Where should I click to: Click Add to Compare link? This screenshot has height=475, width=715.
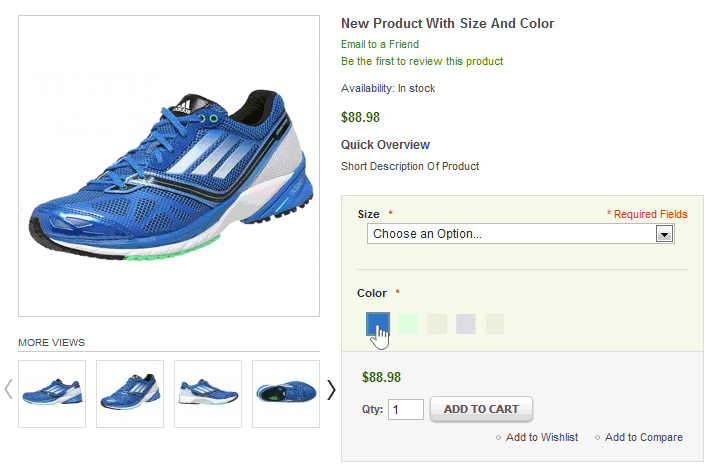[x=643, y=437]
